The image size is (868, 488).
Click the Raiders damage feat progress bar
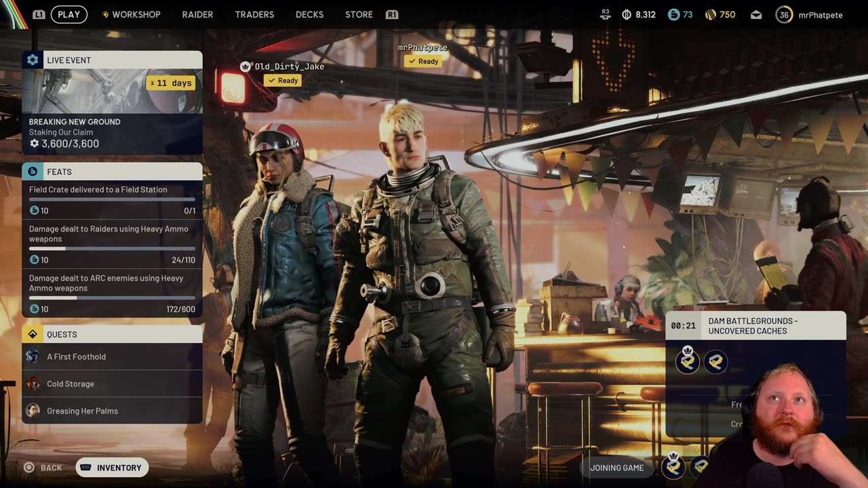pyautogui.click(x=112, y=249)
